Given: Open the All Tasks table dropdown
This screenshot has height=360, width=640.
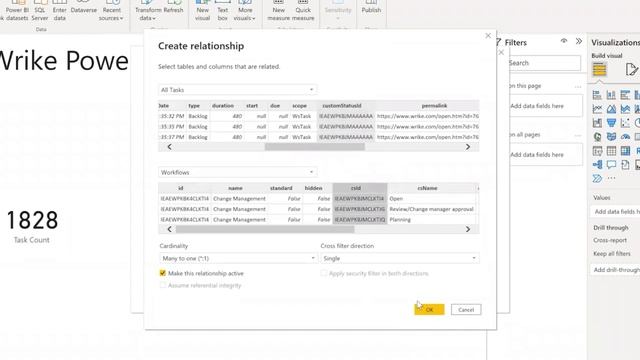Looking at the screenshot, I should pyautogui.click(x=238, y=90).
